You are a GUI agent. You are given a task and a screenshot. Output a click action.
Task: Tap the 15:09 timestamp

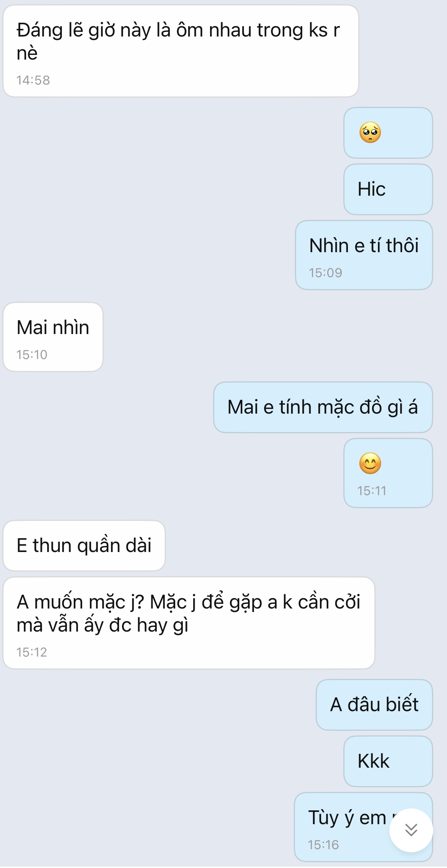click(x=325, y=273)
